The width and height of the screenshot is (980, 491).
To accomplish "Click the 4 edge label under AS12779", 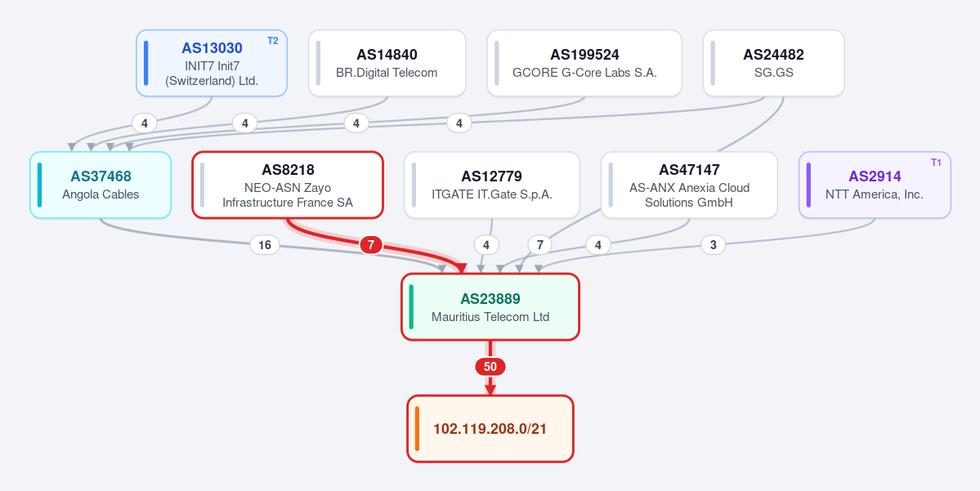I will (x=486, y=245).
